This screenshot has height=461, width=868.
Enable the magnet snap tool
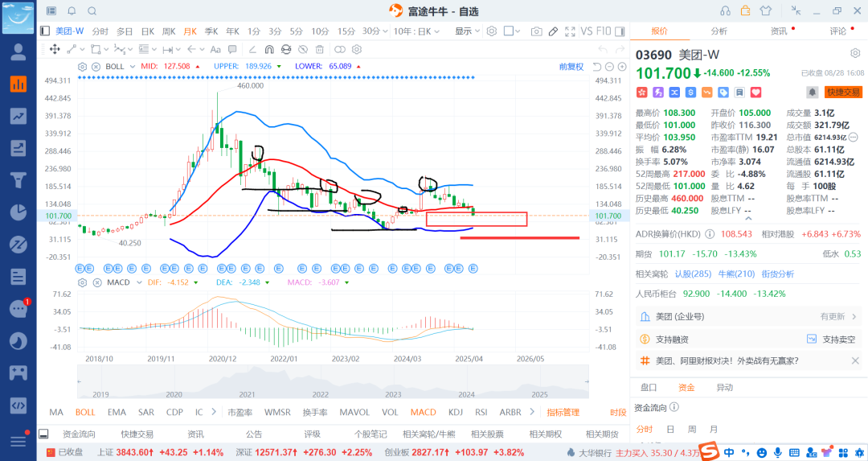[269, 49]
